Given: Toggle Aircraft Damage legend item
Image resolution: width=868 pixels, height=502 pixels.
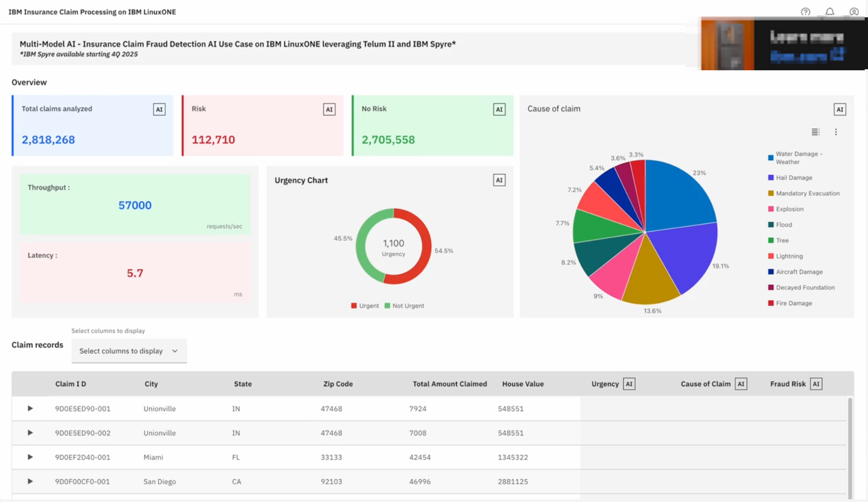Looking at the screenshot, I should click(796, 272).
